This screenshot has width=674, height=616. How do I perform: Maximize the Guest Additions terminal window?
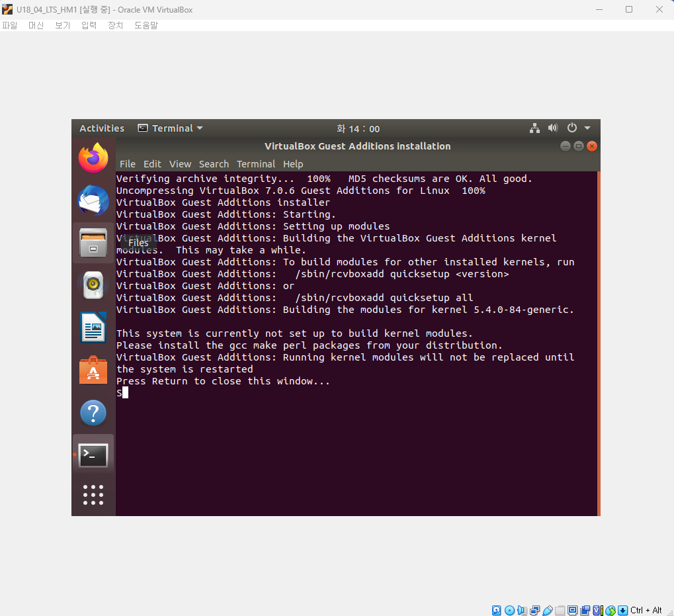coord(579,146)
